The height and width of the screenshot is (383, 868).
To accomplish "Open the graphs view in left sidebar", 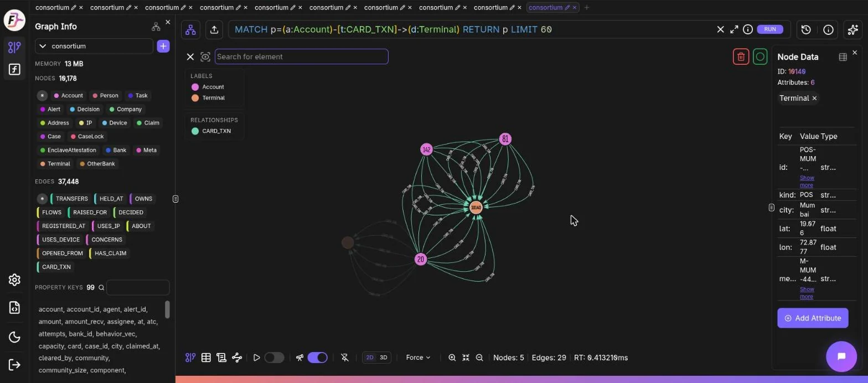I will pyautogui.click(x=14, y=48).
